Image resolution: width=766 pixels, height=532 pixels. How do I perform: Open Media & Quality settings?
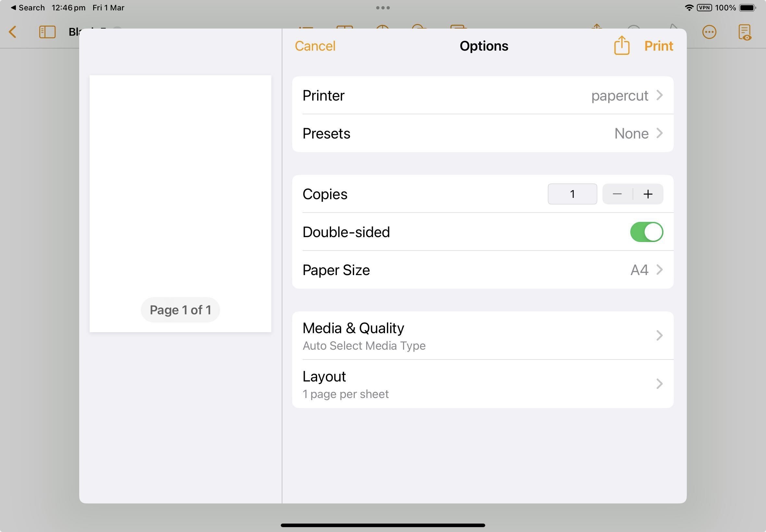(483, 335)
